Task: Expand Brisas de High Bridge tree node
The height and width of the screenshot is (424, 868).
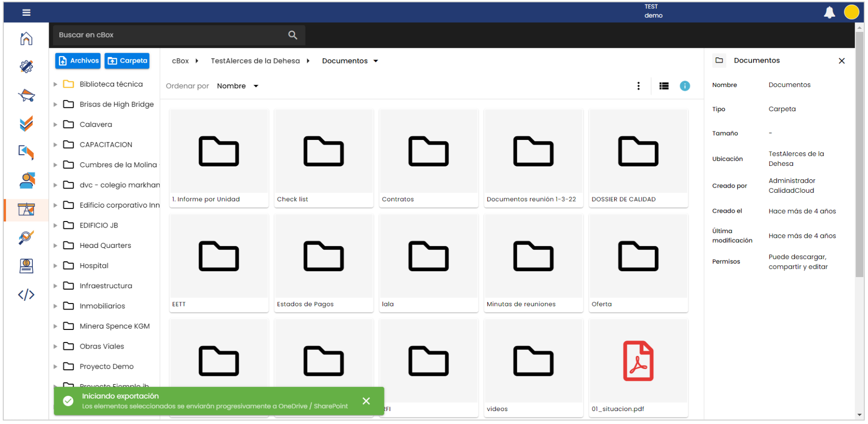Action: click(55, 104)
